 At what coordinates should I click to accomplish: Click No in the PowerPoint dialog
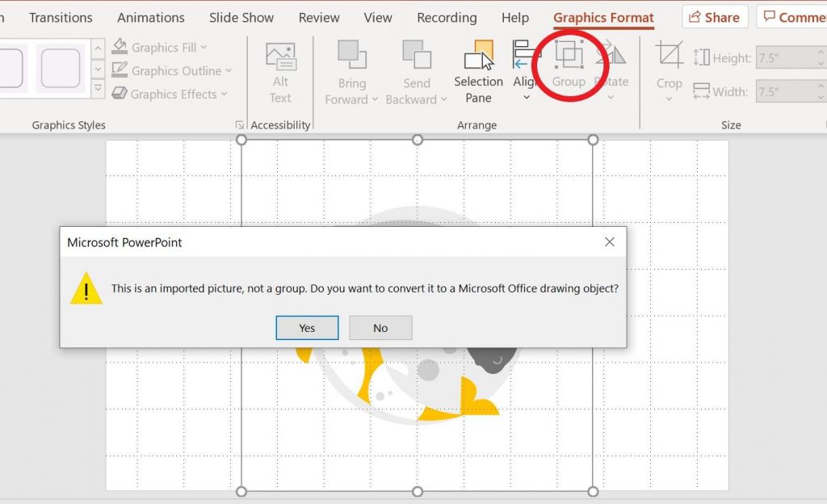point(380,327)
